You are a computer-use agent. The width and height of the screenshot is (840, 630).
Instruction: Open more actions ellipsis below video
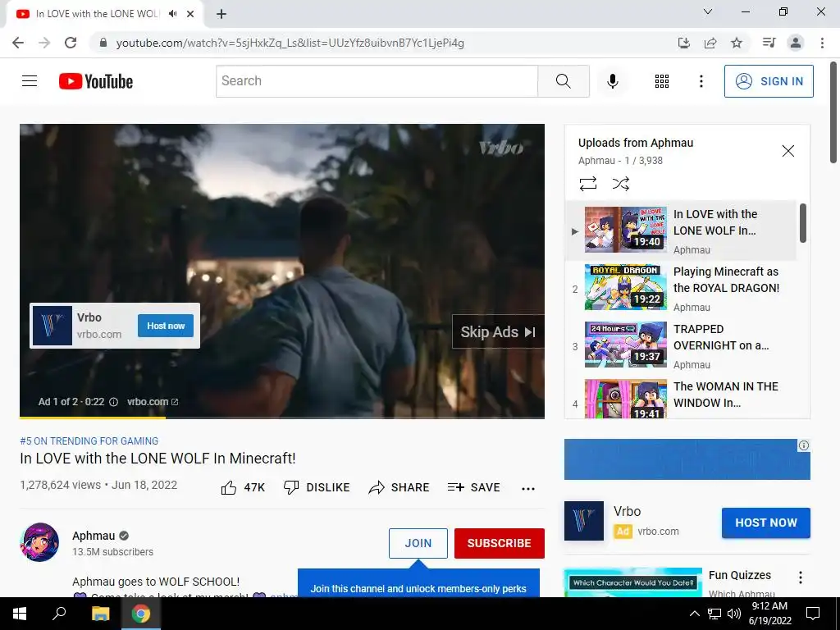click(x=528, y=488)
